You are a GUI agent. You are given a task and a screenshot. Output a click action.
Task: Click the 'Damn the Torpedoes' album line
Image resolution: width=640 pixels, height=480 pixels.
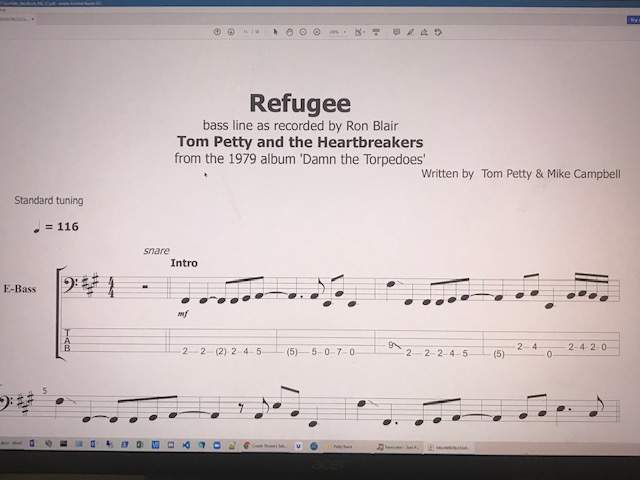click(x=300, y=158)
